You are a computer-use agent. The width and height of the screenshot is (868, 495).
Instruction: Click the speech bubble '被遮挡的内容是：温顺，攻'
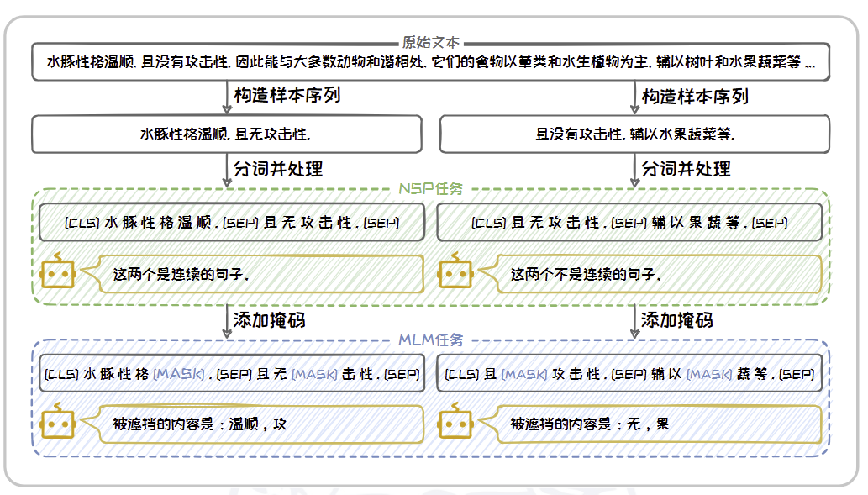(x=260, y=424)
